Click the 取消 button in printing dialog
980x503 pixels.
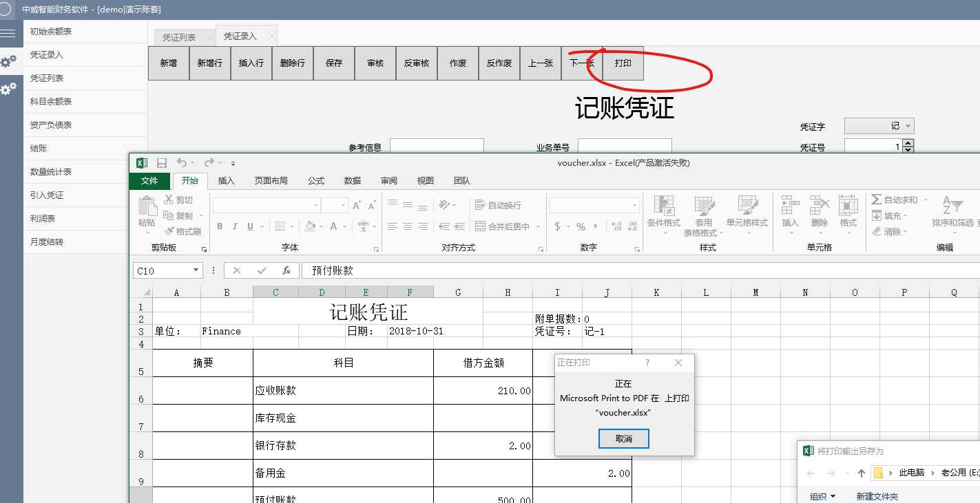624,438
